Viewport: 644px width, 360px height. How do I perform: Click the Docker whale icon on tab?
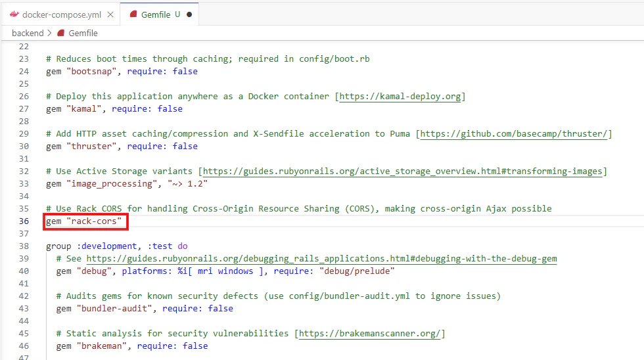(x=14, y=14)
